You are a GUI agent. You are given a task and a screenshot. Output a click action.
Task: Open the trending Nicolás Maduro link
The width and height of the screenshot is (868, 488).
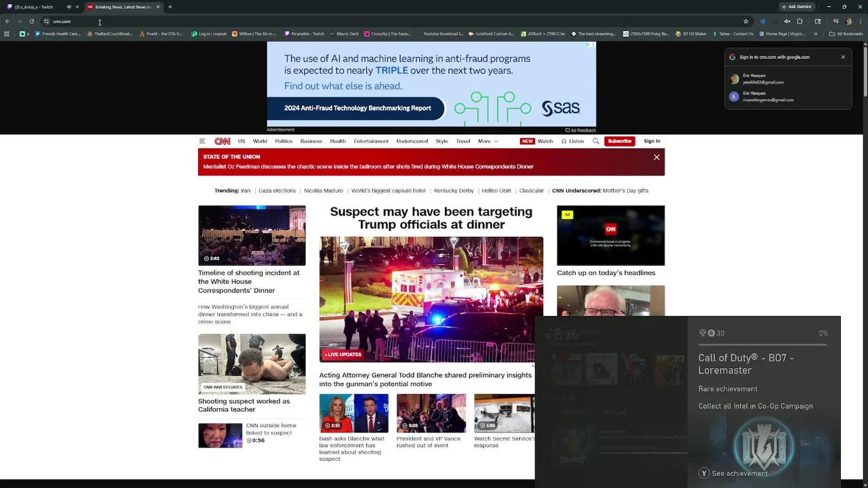coord(323,190)
